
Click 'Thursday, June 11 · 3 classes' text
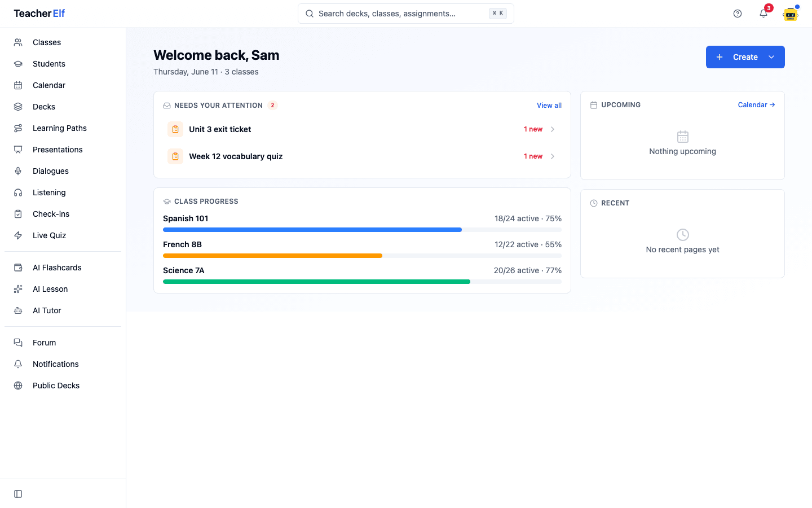coord(206,72)
